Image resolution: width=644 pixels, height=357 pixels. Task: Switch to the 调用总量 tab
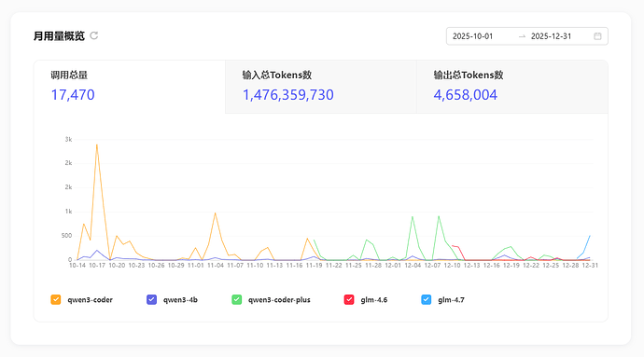click(x=130, y=87)
